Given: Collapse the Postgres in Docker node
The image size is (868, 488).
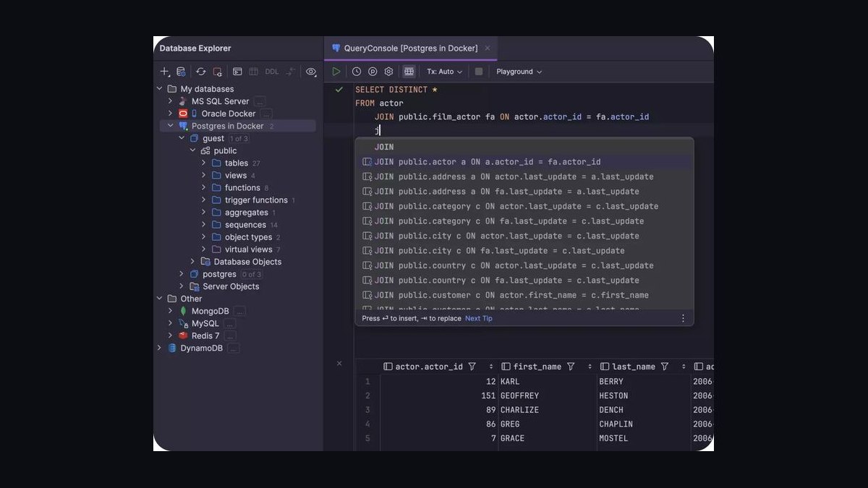Looking at the screenshot, I should click(x=171, y=126).
